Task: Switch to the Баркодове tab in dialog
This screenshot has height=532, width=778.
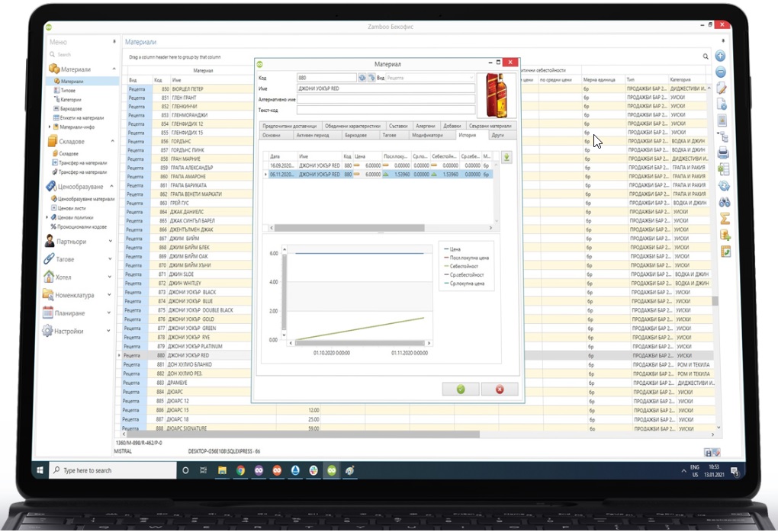Action: (355, 136)
